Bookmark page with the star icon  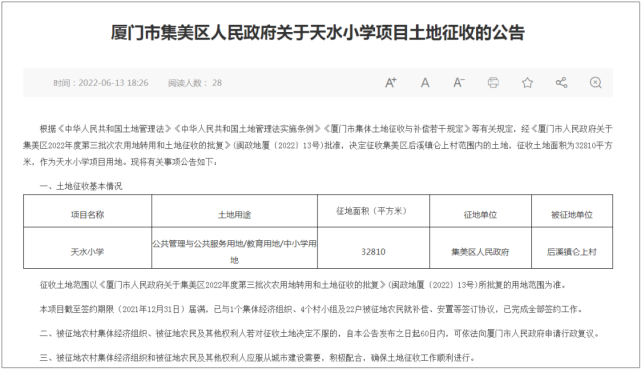click(x=527, y=83)
